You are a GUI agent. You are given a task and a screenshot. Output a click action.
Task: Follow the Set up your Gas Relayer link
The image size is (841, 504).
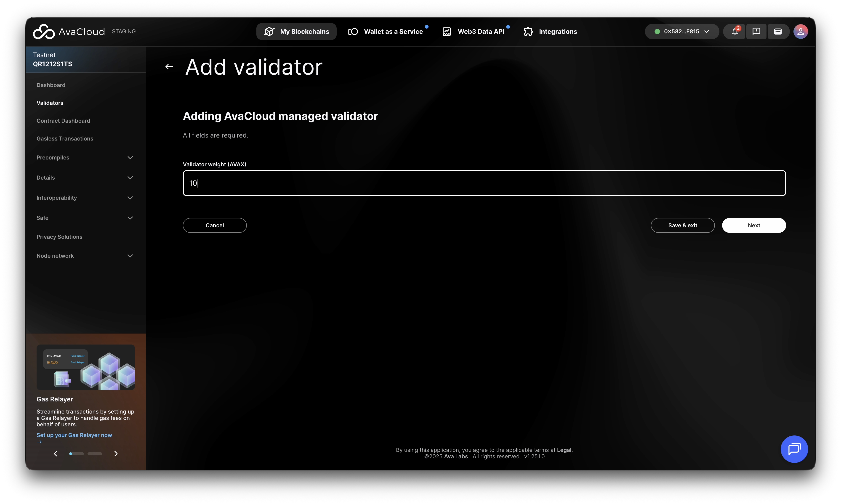click(74, 435)
